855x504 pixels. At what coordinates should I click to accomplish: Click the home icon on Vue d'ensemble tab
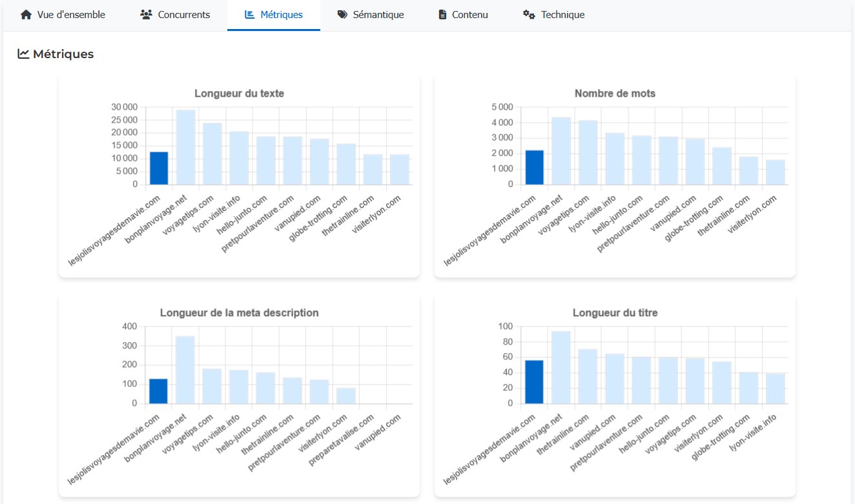pos(25,14)
